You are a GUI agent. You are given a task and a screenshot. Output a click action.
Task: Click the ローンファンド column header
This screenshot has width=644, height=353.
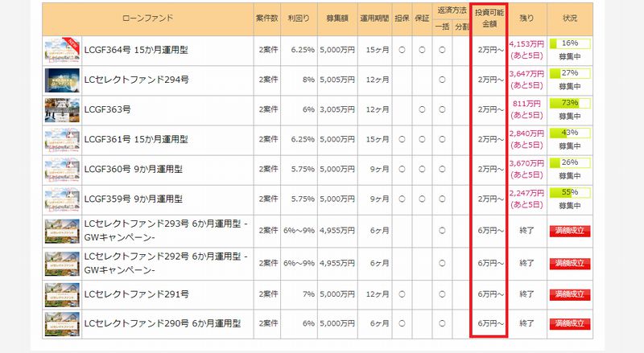[148, 18]
